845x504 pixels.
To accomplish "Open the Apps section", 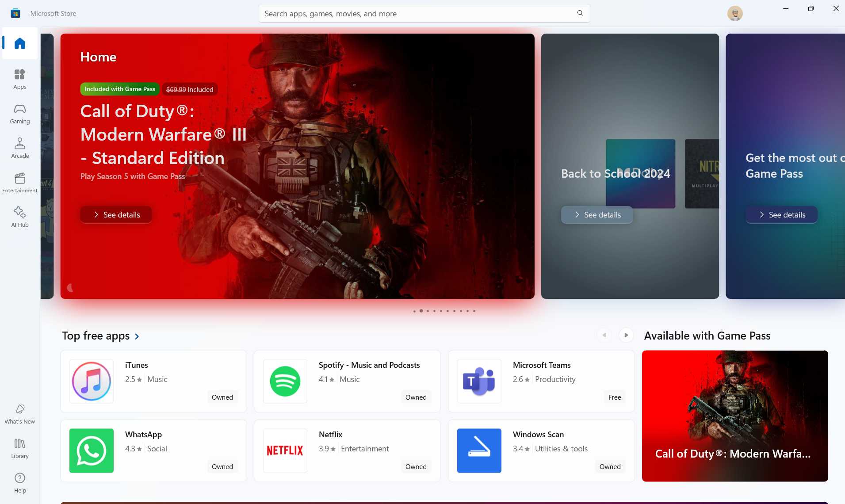I will (20, 79).
